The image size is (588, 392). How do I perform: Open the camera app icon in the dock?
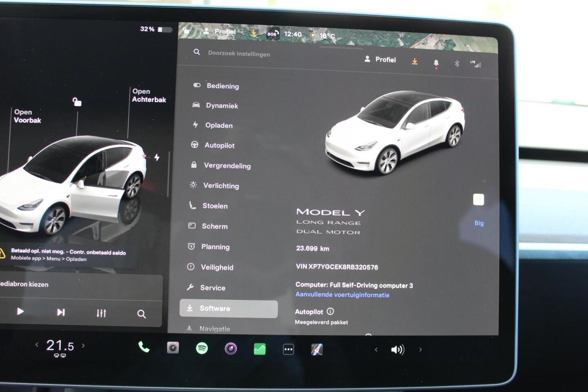(x=173, y=348)
